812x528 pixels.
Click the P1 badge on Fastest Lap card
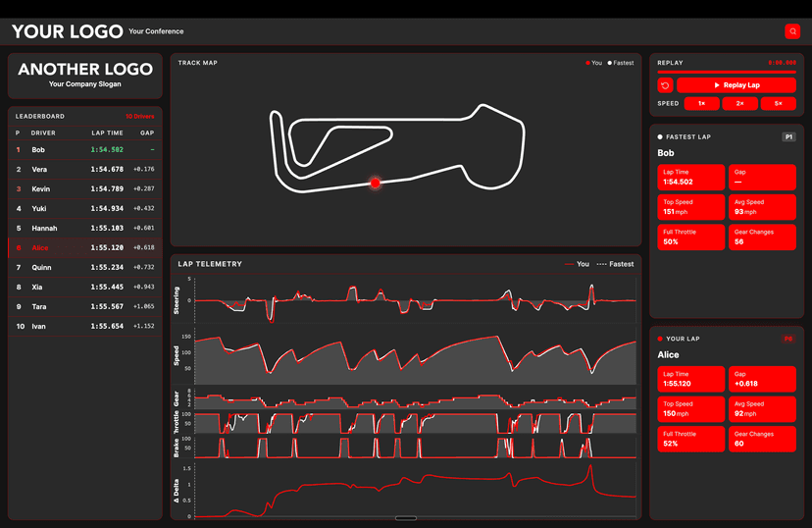tap(788, 137)
